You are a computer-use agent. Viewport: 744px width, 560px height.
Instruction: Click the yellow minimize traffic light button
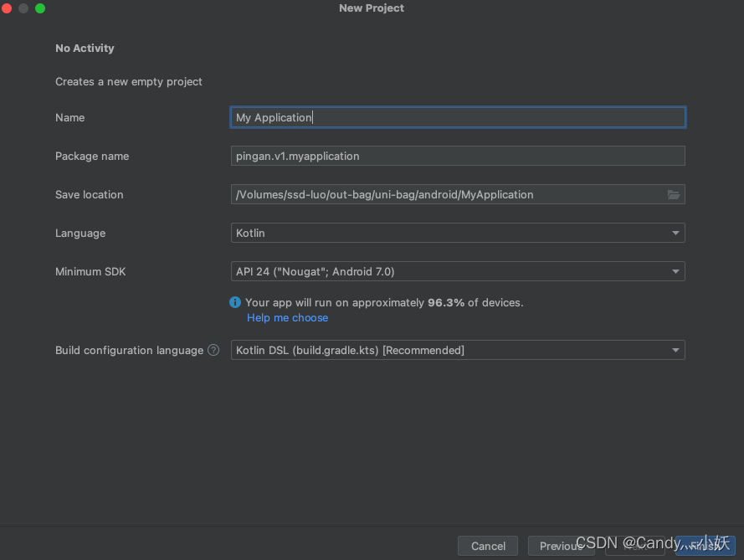point(22,8)
